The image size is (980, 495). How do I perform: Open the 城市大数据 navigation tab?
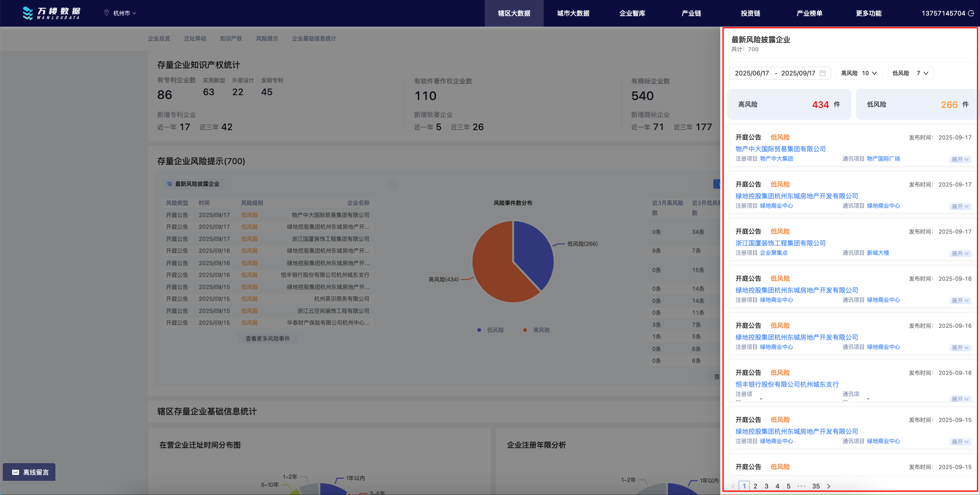click(573, 13)
